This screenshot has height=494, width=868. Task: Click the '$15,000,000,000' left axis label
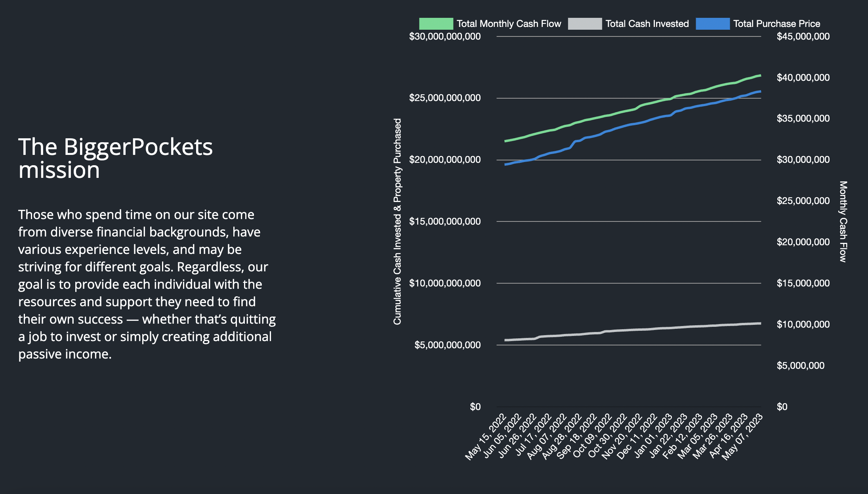tap(445, 221)
